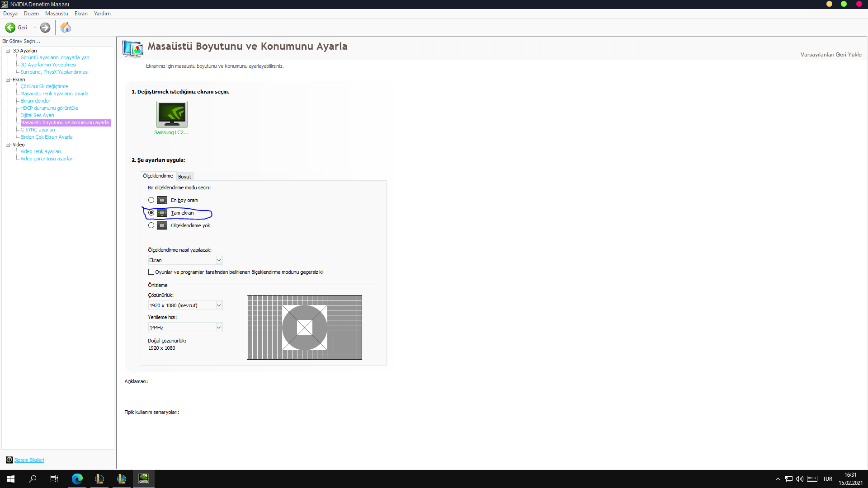
Task: Select G-SYNC ayarları in the tree
Action: click(38, 130)
